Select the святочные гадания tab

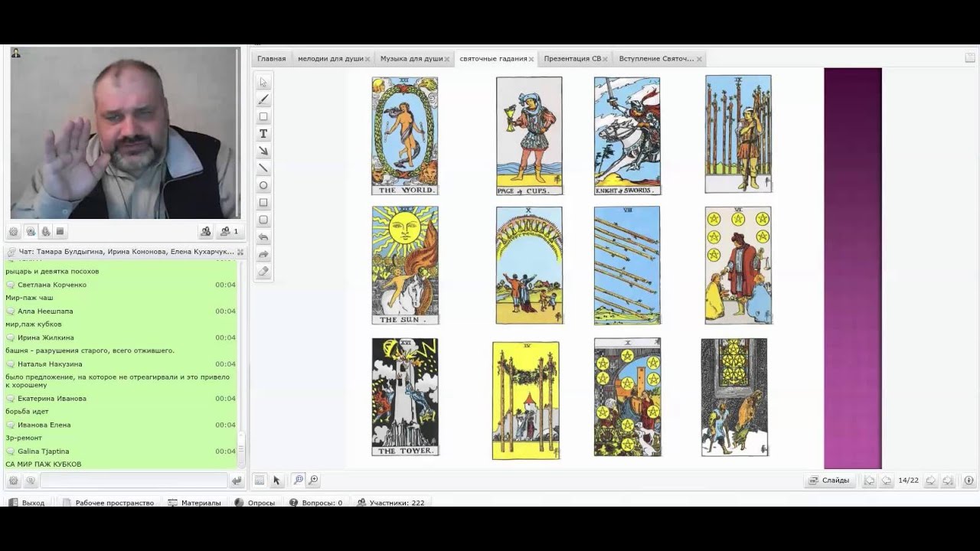(493, 58)
